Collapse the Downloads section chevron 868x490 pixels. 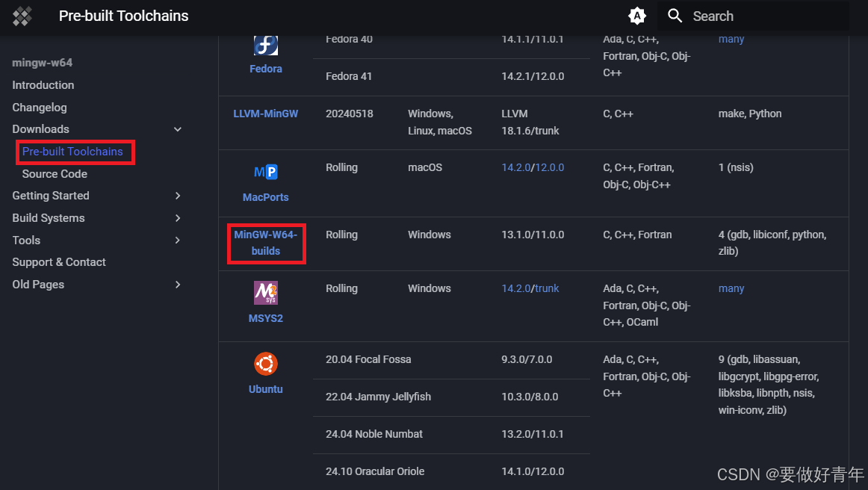coord(178,129)
